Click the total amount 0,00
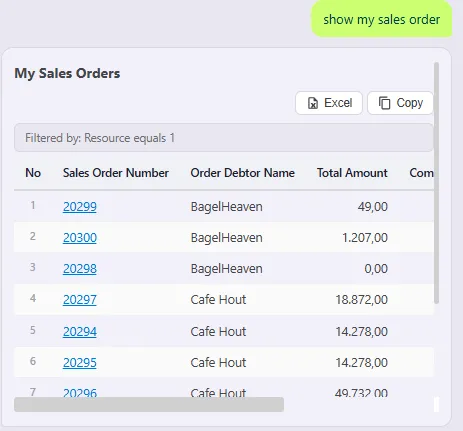 tap(376, 269)
